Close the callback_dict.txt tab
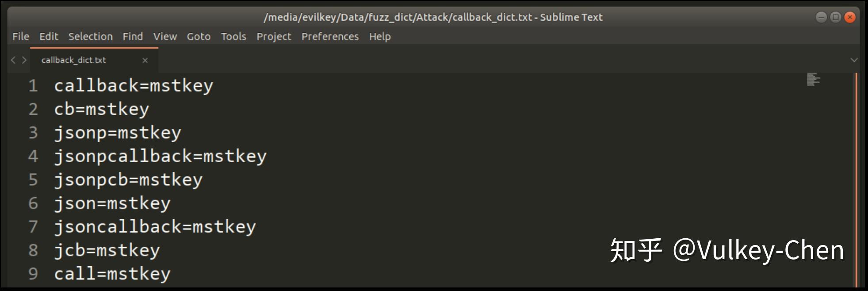This screenshot has width=868, height=291. 145,60
